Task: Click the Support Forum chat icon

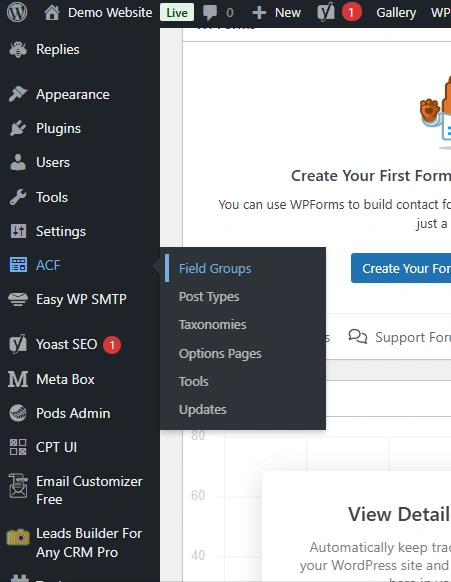Action: [x=358, y=337]
